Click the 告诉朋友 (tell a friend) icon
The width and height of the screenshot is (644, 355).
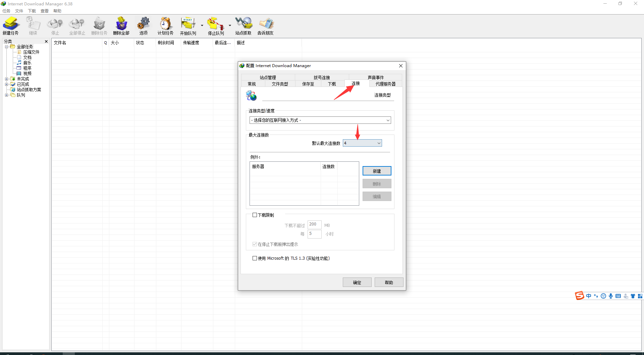266,26
